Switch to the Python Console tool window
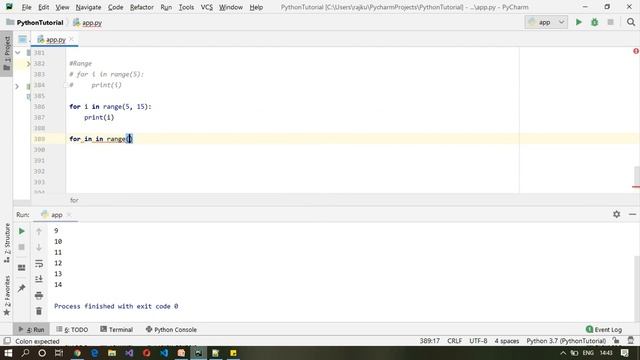Viewport: 640px width, 360px height. 171,329
